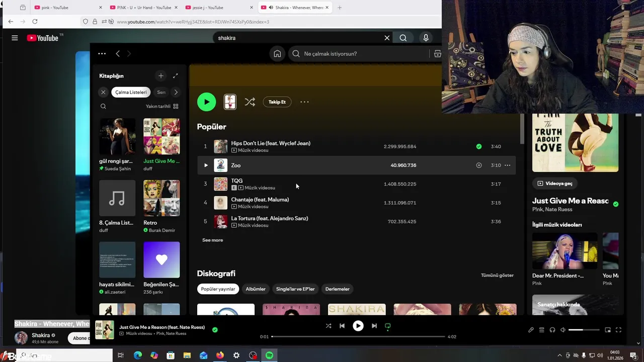Switch to the jessie j - YouTube tab
This screenshot has height=362, width=644.
pos(219,8)
